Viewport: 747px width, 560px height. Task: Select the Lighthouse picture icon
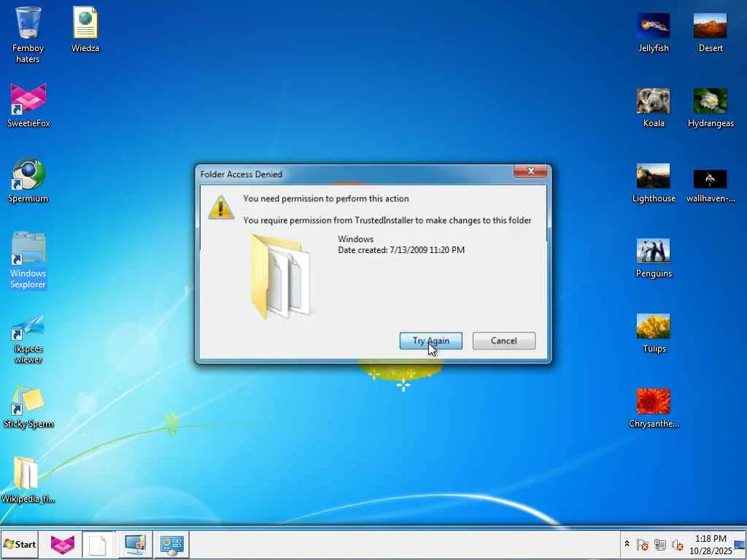(x=653, y=183)
